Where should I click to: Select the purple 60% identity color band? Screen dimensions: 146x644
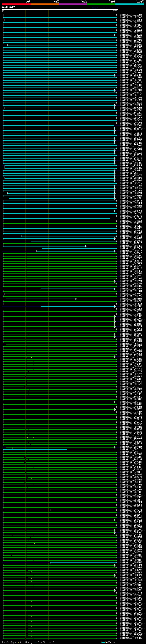(x=73, y=4)
